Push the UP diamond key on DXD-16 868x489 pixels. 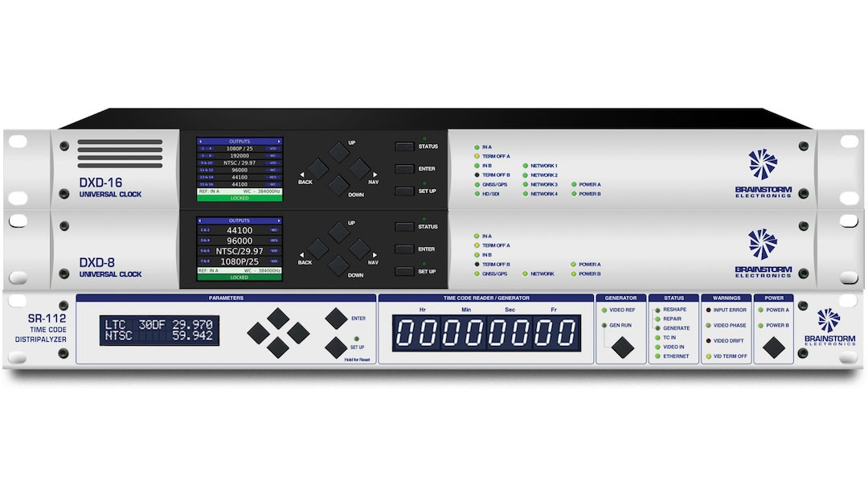pyautogui.click(x=338, y=152)
